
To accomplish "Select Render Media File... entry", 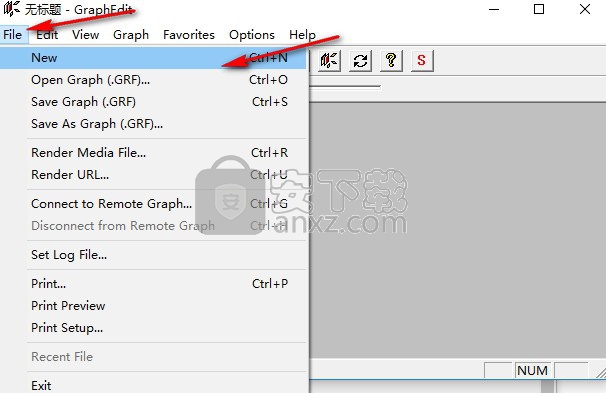I will point(153,153).
